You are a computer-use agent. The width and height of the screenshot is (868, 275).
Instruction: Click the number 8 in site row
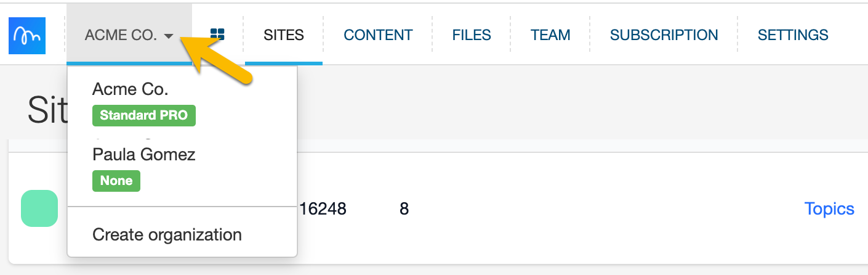404,210
